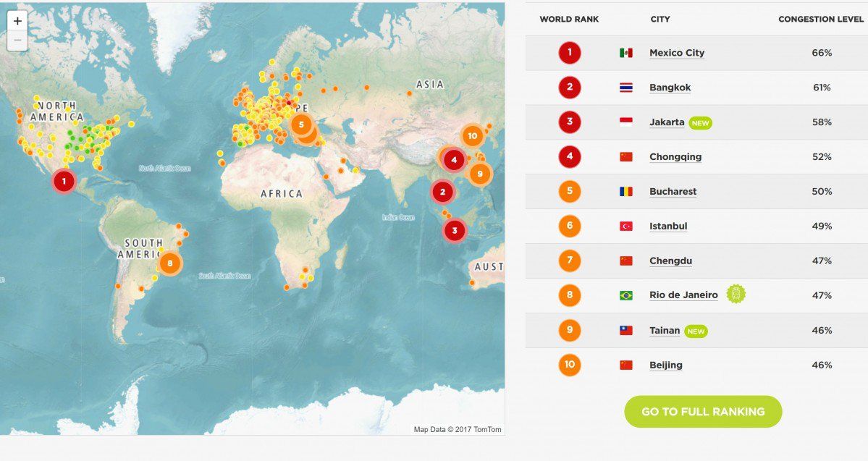Screen dimensions: 868x461
Task: Select map marker 3 near Indonesia
Action: [x=454, y=231]
